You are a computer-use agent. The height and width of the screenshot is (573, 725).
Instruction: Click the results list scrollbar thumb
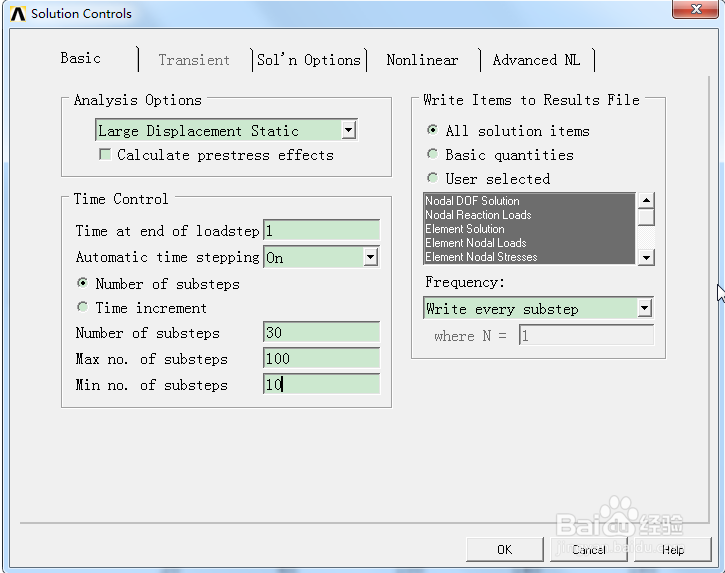click(646, 217)
